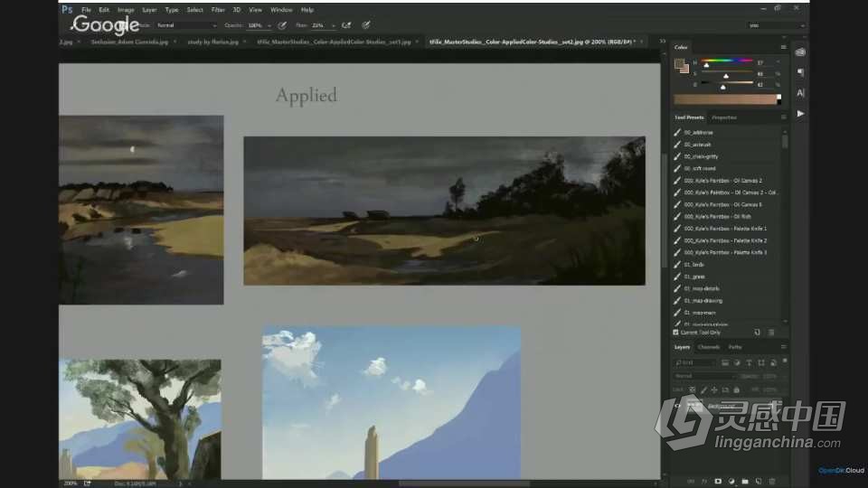Switch to the Layers tab
The width and height of the screenshot is (868, 488).
[x=682, y=347]
